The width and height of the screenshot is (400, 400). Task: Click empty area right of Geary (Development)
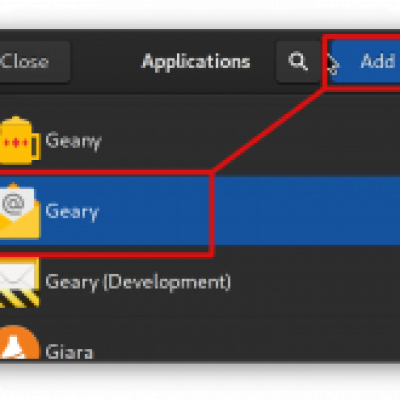(317, 282)
